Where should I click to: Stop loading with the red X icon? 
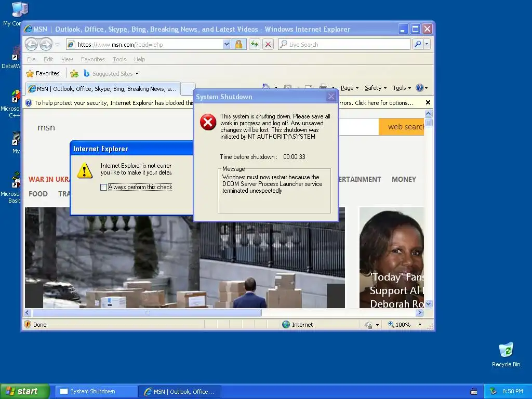tap(268, 44)
